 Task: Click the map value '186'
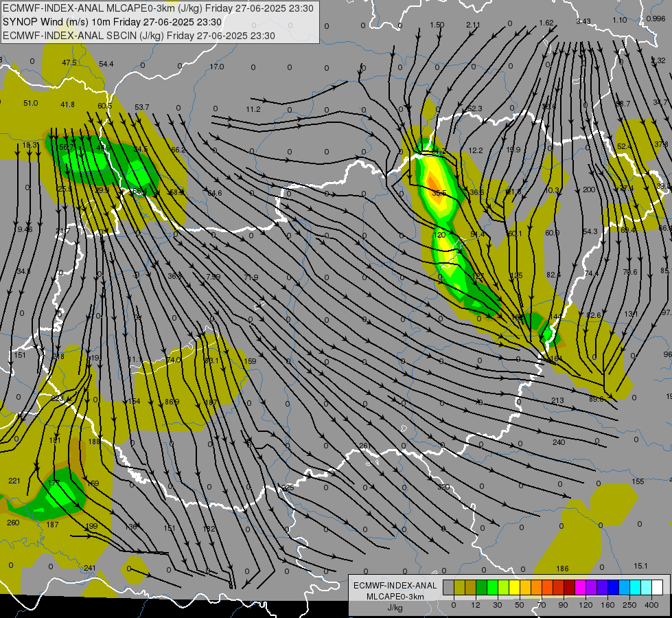coord(562,569)
